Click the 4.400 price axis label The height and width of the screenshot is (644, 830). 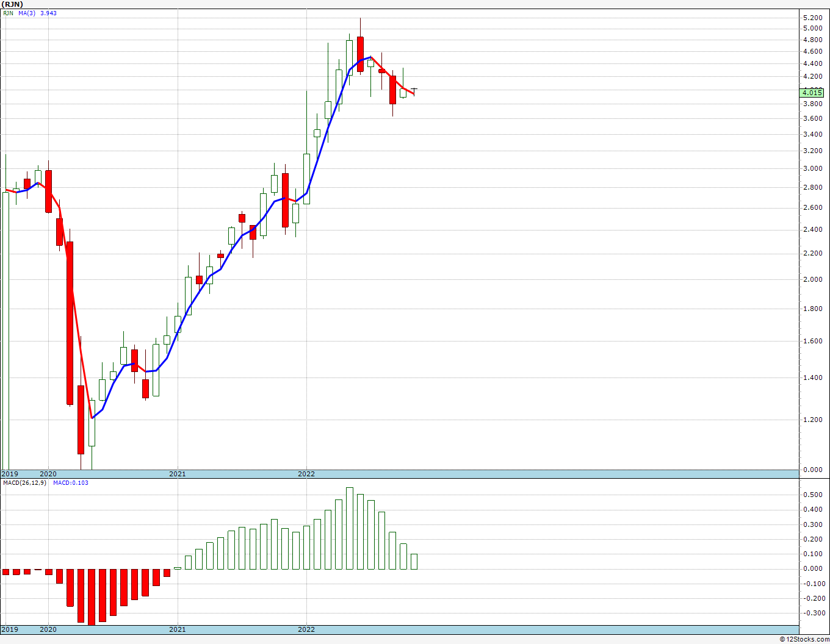coord(812,63)
